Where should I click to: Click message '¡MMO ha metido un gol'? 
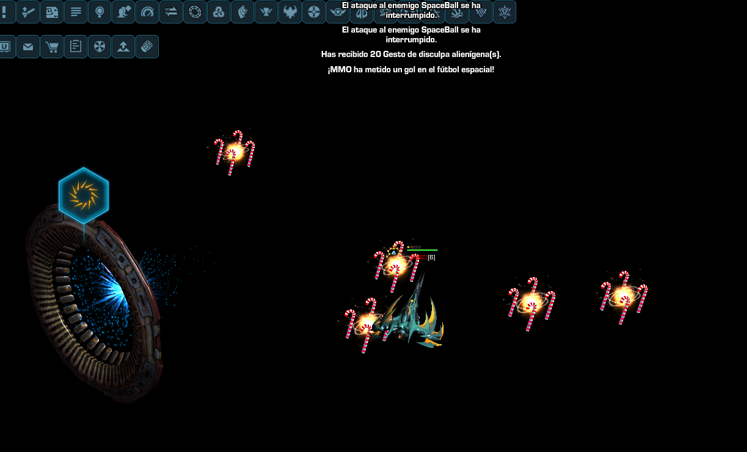(411, 70)
